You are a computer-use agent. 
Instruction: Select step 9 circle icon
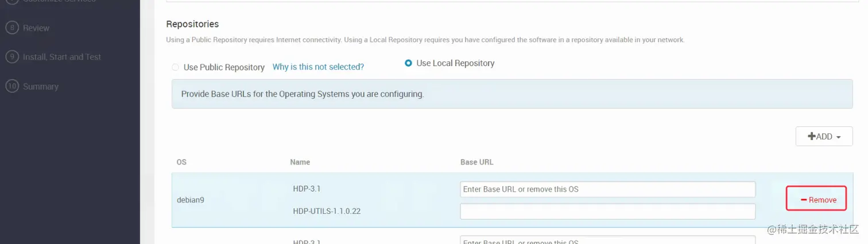pyautogui.click(x=11, y=57)
